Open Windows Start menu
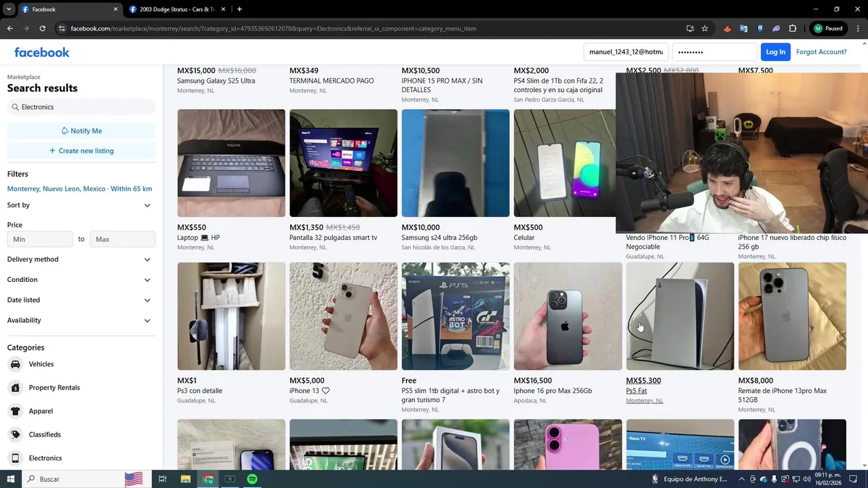The image size is (868, 488). (x=10, y=479)
